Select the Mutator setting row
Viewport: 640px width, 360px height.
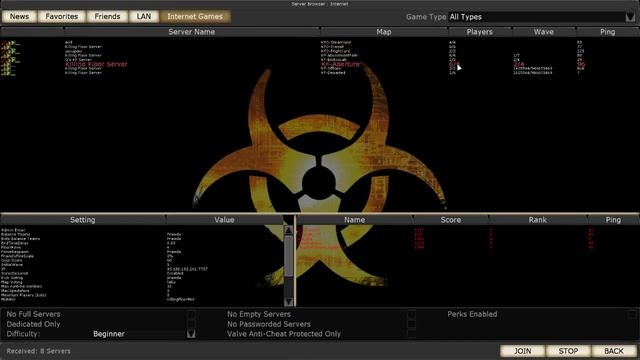tap(142, 299)
